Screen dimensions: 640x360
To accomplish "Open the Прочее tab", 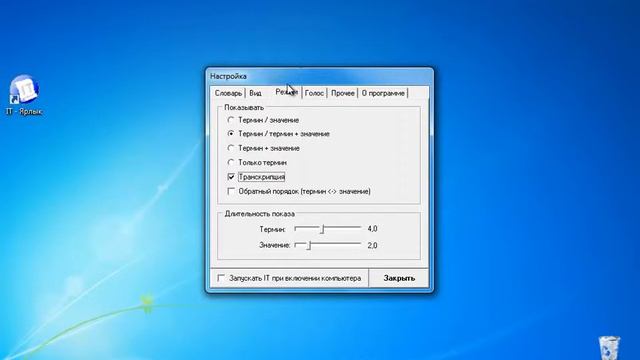I will (x=342, y=93).
